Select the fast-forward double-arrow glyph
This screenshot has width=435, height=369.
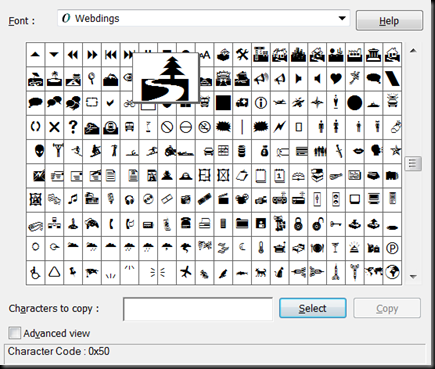92,55
